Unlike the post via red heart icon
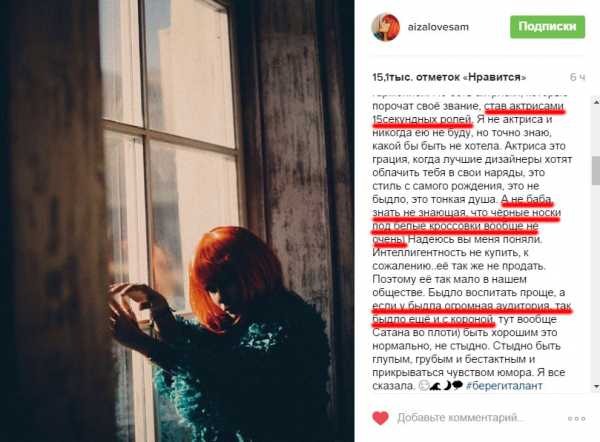Screen dimensions: 600x442 (x=380, y=418)
